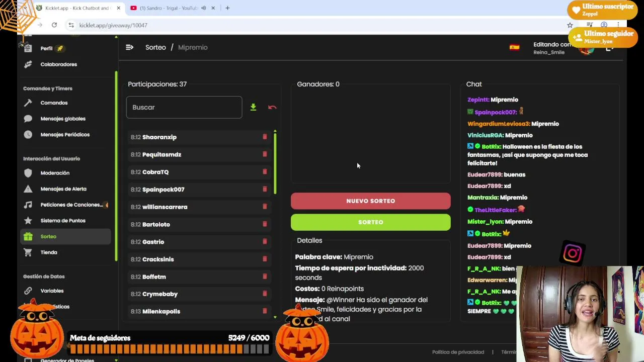Click Shaoranxip participant name
Viewport: 644px width, 362px height.
coord(159,137)
